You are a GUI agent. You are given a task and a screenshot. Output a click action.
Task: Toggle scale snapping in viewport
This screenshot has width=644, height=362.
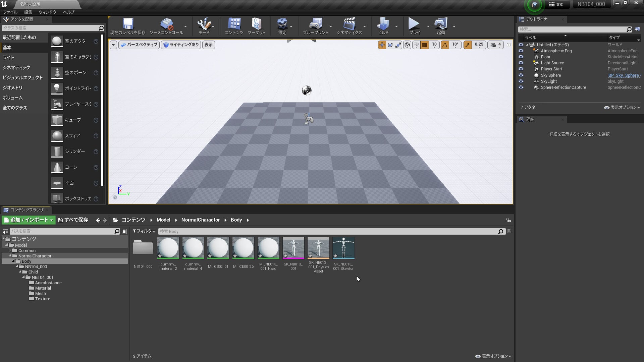tap(468, 45)
